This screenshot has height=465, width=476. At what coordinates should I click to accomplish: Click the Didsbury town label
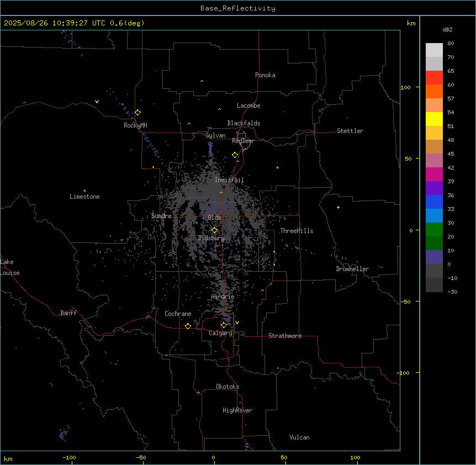pos(211,238)
